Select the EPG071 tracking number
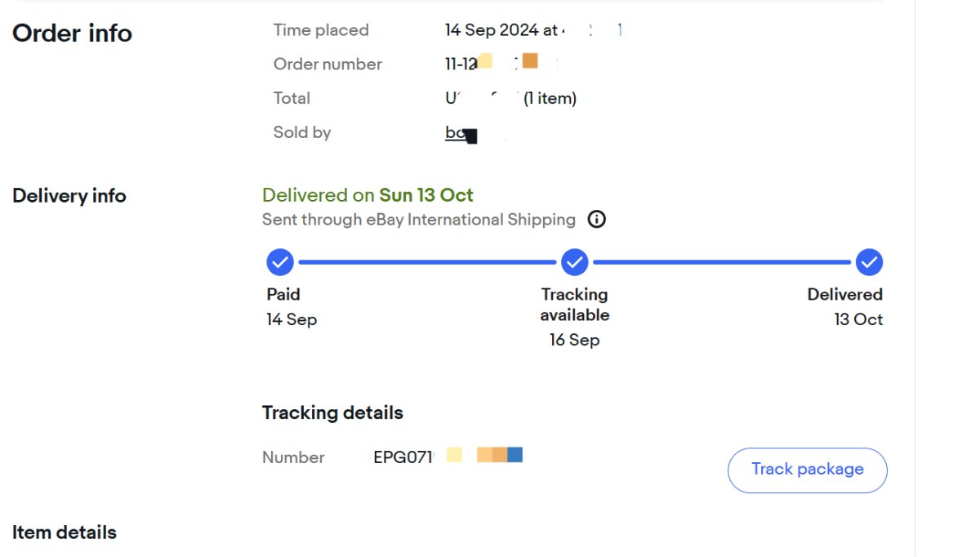The height and width of the screenshot is (557, 980). point(448,457)
